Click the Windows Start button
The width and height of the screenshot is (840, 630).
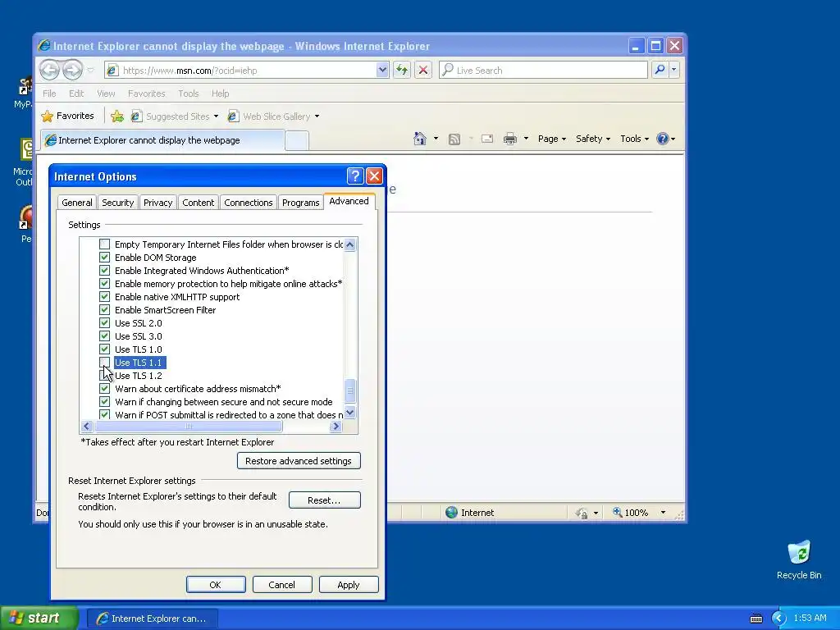point(39,618)
